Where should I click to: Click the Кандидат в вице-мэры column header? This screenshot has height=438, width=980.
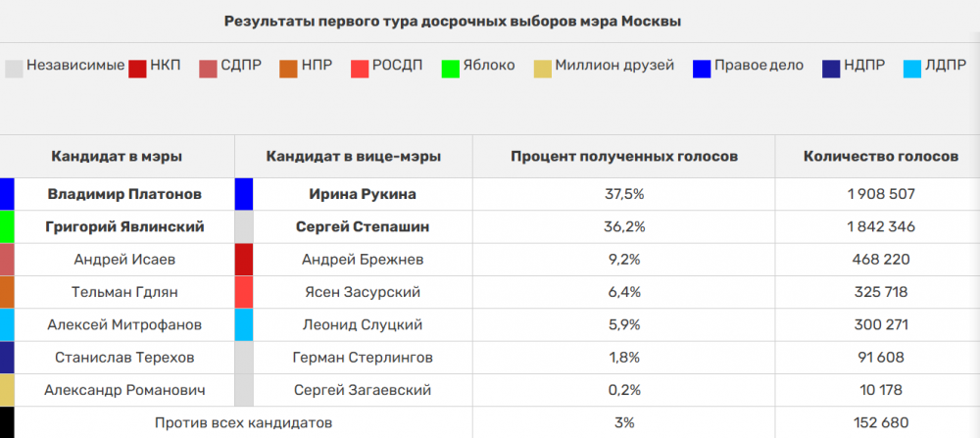[x=353, y=157]
